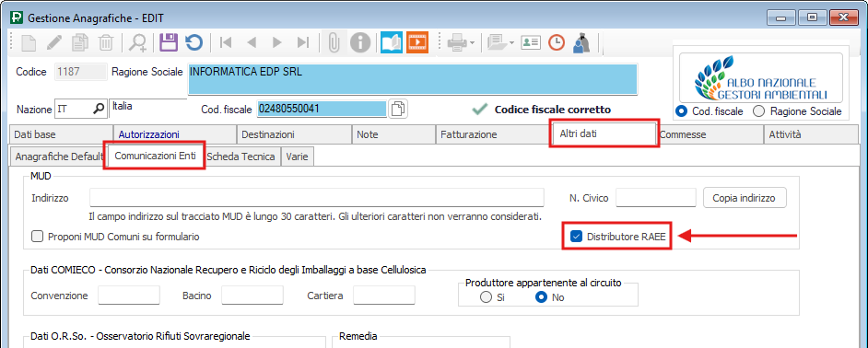Open the printer dropdown arrow

(472, 43)
